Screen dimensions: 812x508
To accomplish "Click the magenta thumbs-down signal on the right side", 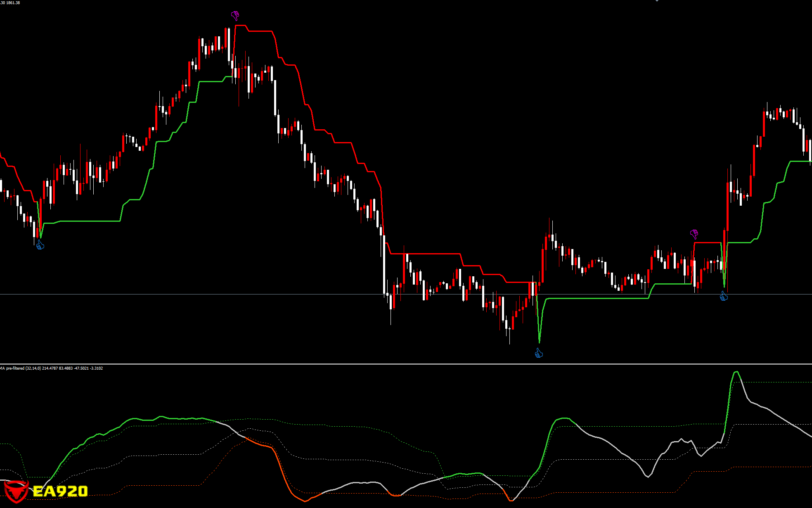I will [x=694, y=234].
